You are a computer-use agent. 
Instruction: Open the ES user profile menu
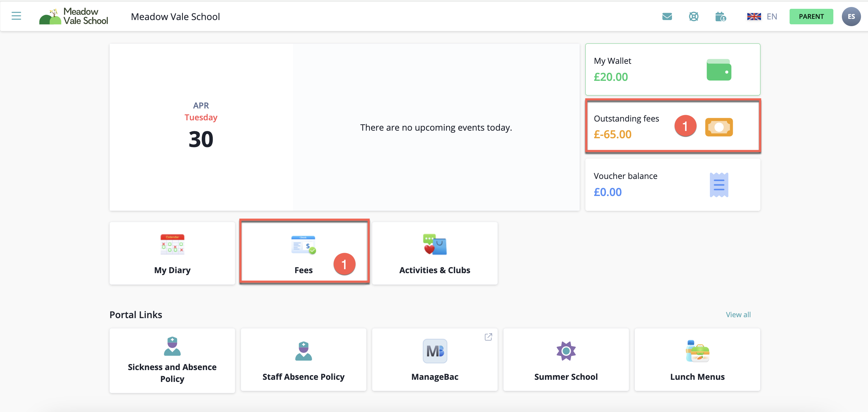coord(851,16)
